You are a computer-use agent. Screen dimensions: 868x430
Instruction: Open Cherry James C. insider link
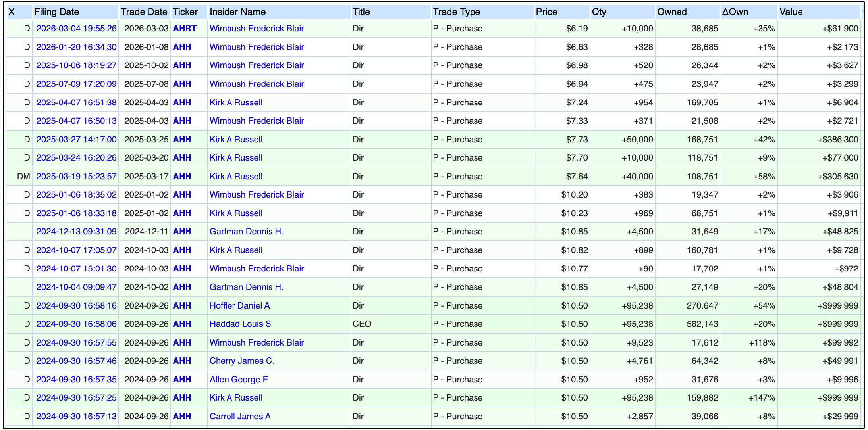tap(241, 361)
